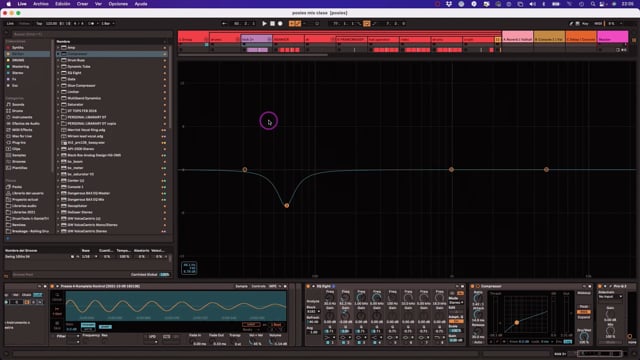The image size is (640, 360).
Task: Open Instruments category in browser
Action: coord(21,117)
